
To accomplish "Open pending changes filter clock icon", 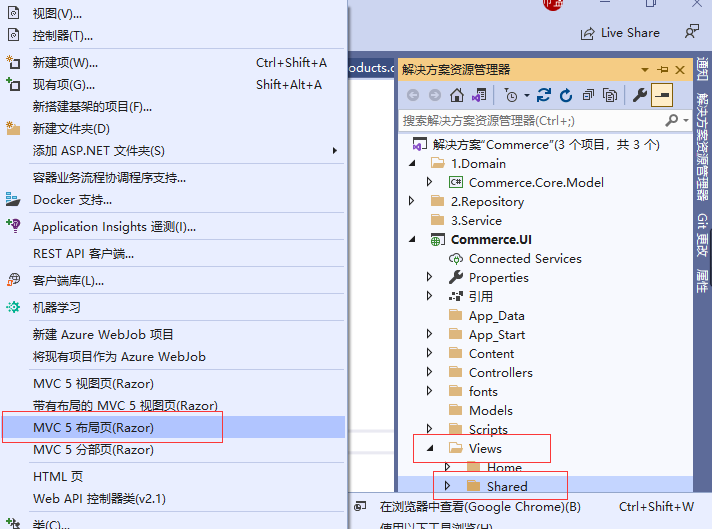I will (x=511, y=95).
